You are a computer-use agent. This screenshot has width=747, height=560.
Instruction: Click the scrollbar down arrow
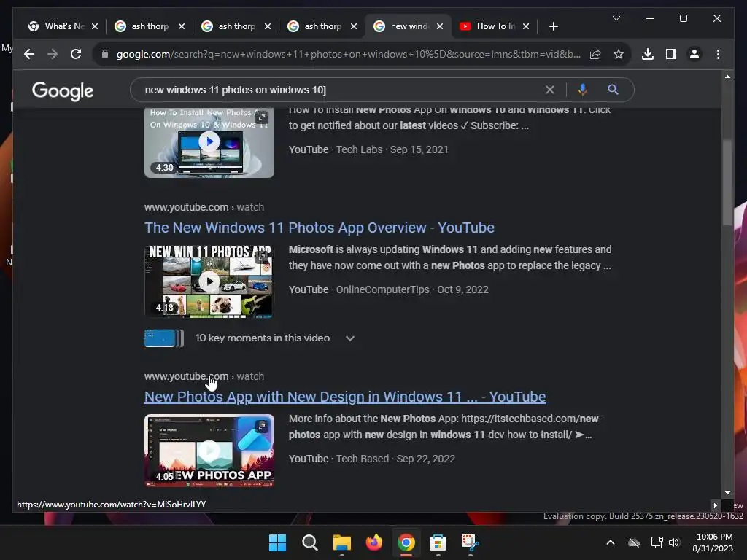[727, 493]
